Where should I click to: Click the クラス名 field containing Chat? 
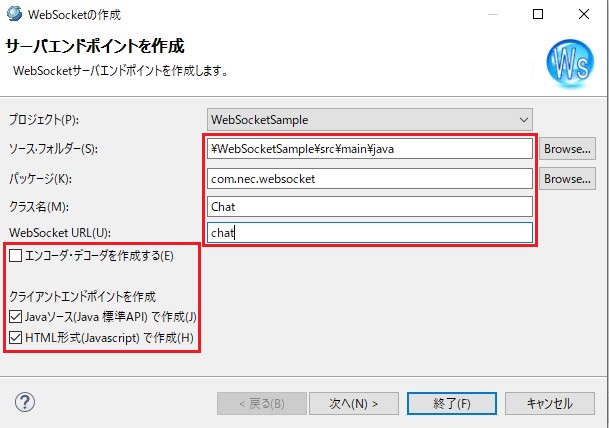coord(369,206)
